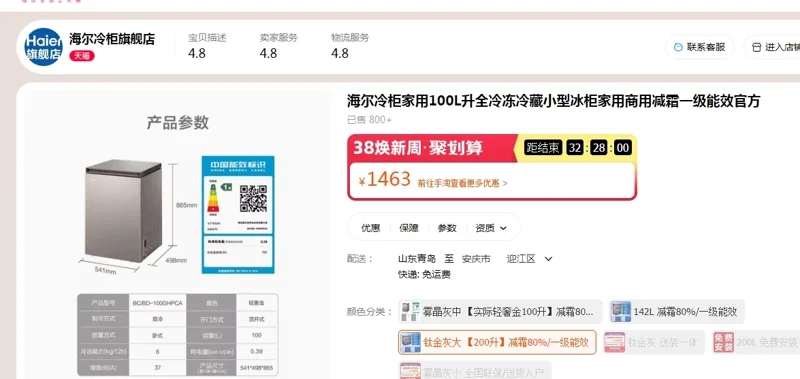Viewport: 800px width, 379px height.
Task: Click the 498mm depth dimension label
Action: click(x=176, y=260)
